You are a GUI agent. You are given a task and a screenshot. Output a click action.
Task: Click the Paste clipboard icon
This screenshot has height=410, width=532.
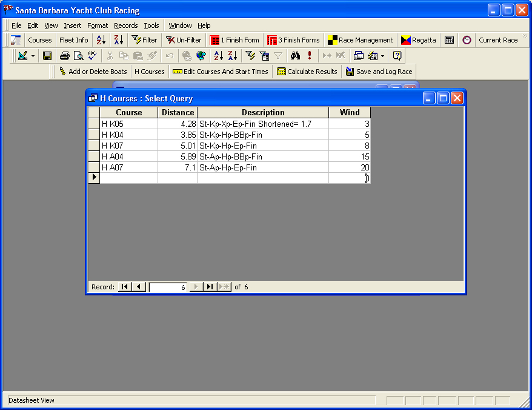138,56
